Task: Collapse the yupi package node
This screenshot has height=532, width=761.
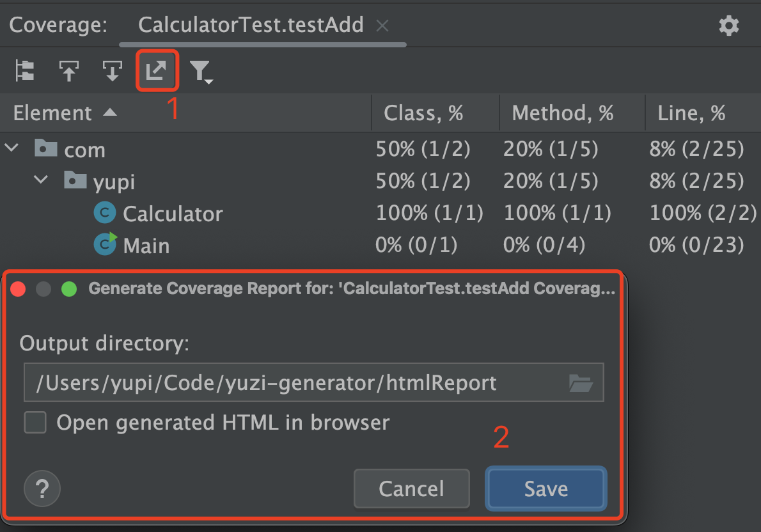Action: (x=42, y=180)
